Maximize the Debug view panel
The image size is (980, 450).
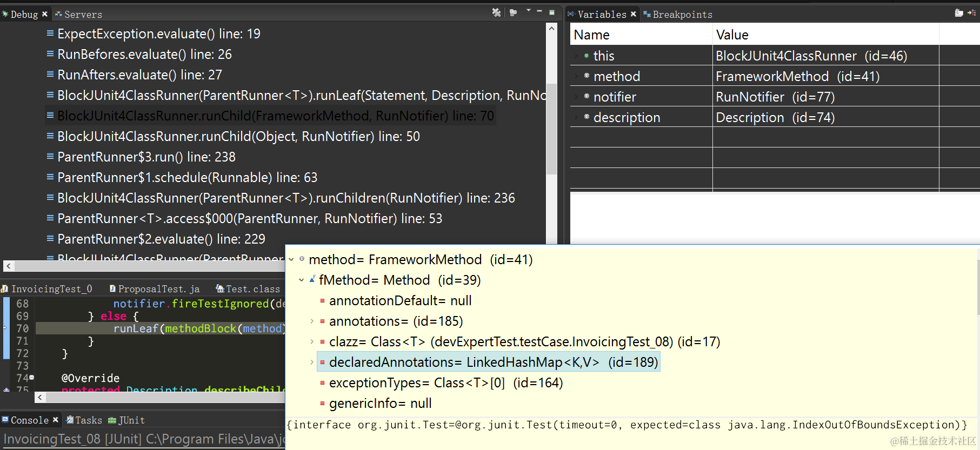click(x=551, y=12)
